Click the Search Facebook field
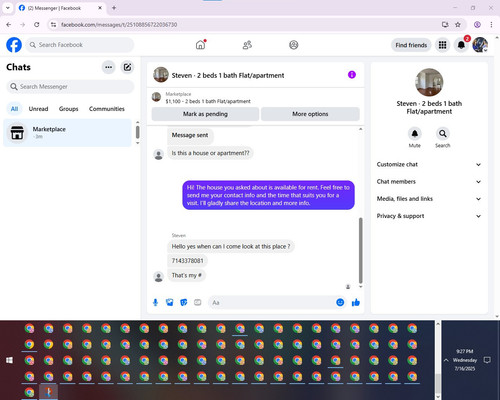The width and height of the screenshot is (500, 400). coord(80,45)
